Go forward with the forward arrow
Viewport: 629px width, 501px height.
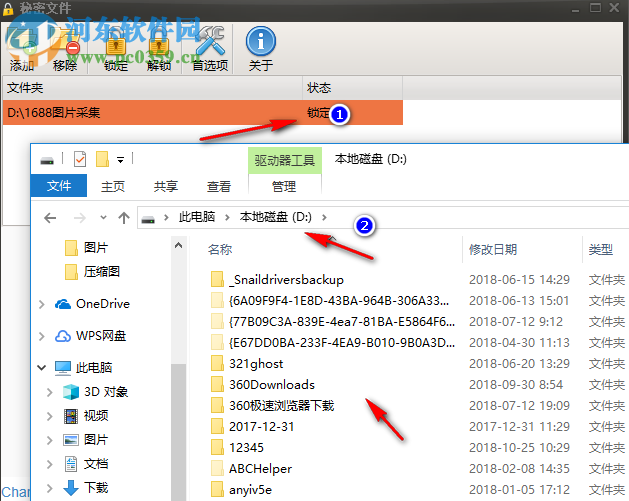pyautogui.click(x=80, y=218)
